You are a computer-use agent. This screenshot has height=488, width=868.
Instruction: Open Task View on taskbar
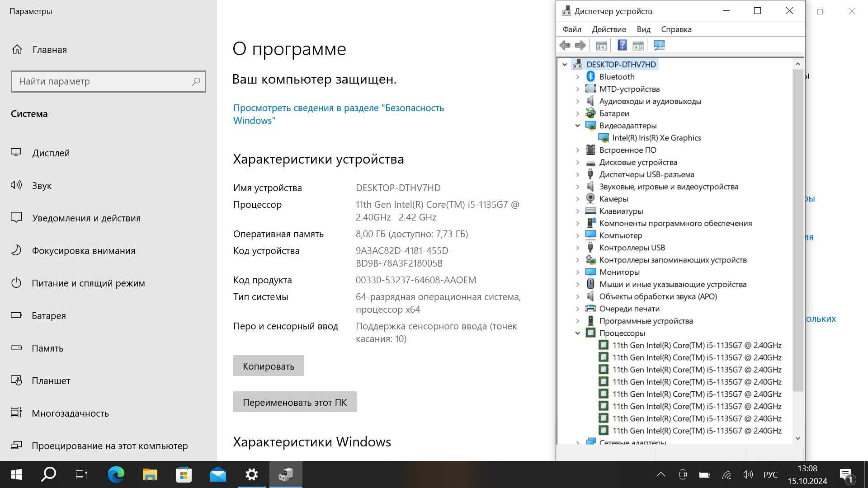81,474
